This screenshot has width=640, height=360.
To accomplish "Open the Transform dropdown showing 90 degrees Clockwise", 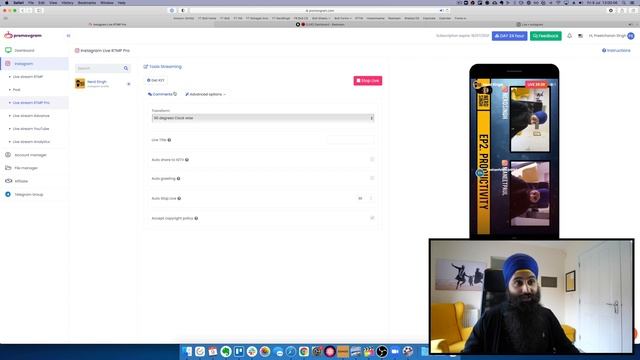I will 263,118.
